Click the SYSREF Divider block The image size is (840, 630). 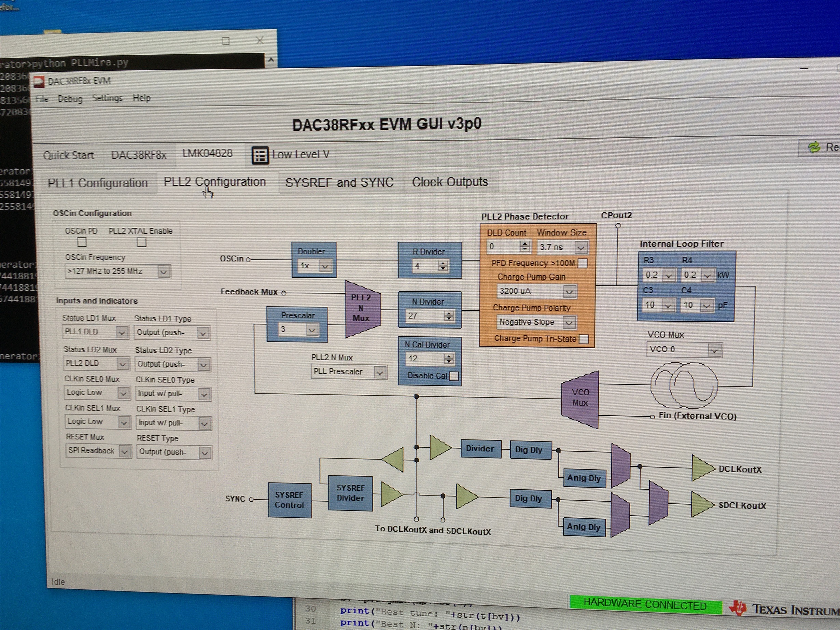350,493
